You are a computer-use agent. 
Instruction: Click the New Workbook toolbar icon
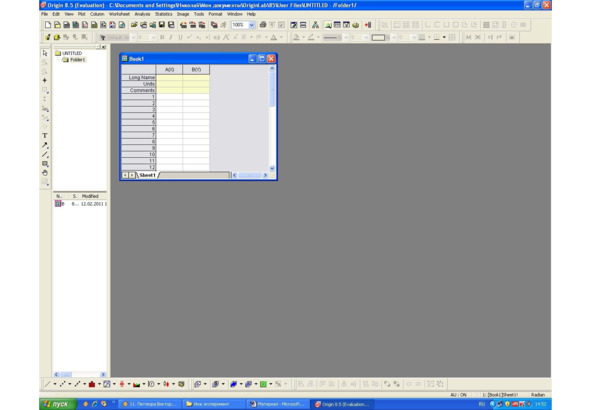click(66, 25)
